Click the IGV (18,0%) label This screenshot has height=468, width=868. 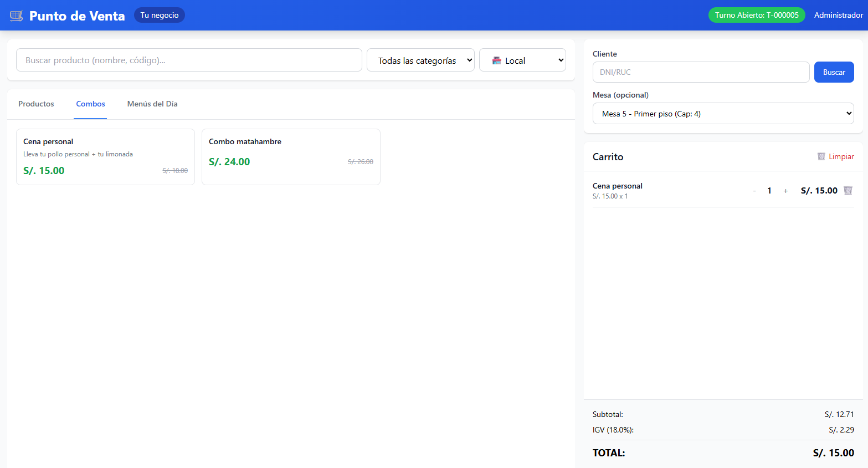coord(613,430)
